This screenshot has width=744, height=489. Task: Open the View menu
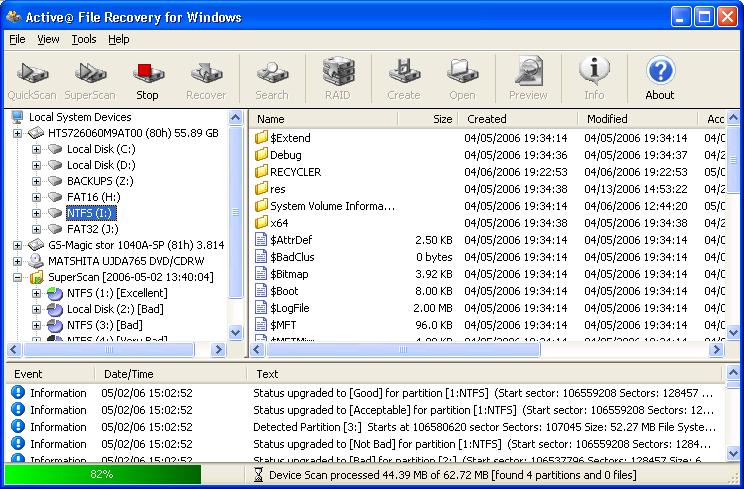48,39
